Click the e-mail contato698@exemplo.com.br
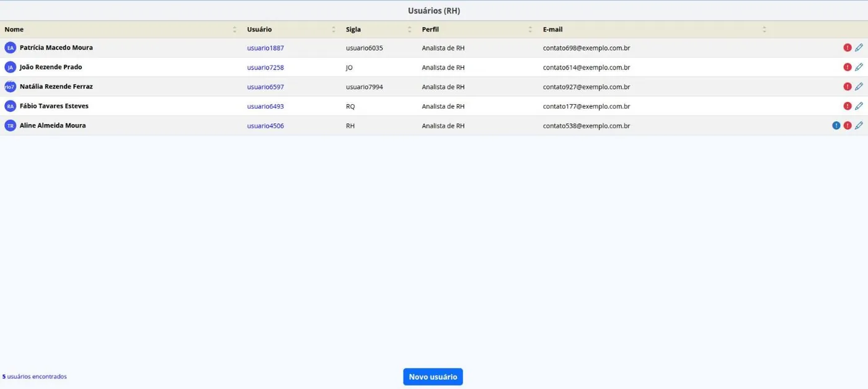This screenshot has height=389, width=868. (587, 48)
